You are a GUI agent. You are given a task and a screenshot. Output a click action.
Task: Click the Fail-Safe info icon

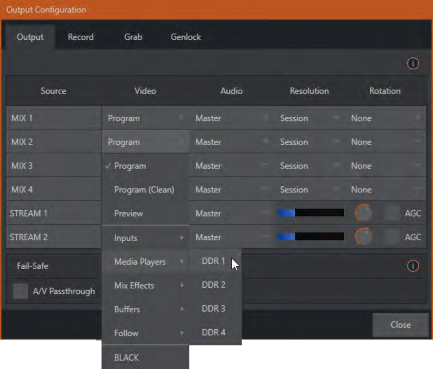point(413,266)
